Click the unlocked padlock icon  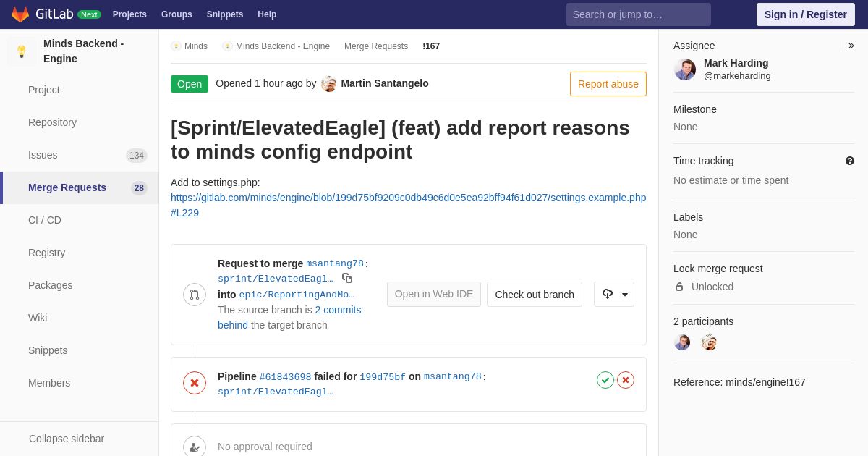pos(679,287)
